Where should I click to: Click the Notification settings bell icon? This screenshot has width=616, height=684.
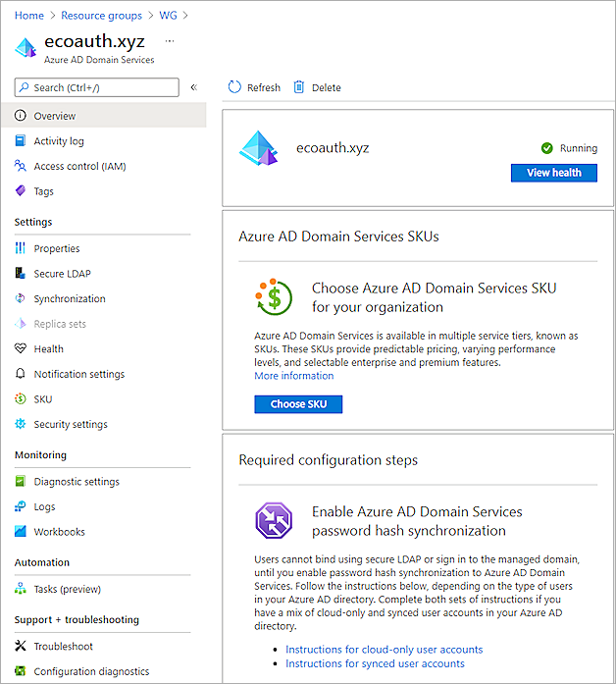22,374
